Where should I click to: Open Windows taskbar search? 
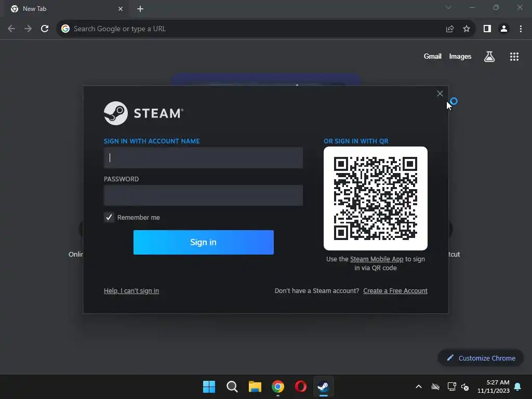coord(232,387)
